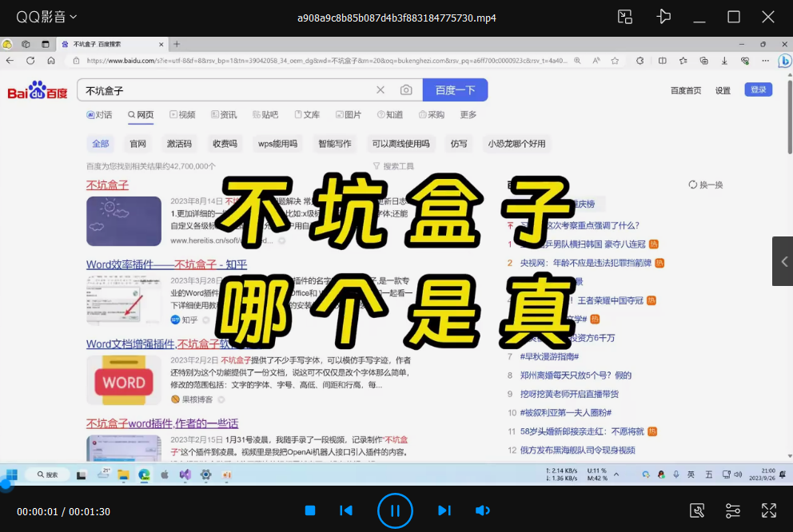Click the Baidu logo
The height and width of the screenshot is (532, 793).
(38, 90)
